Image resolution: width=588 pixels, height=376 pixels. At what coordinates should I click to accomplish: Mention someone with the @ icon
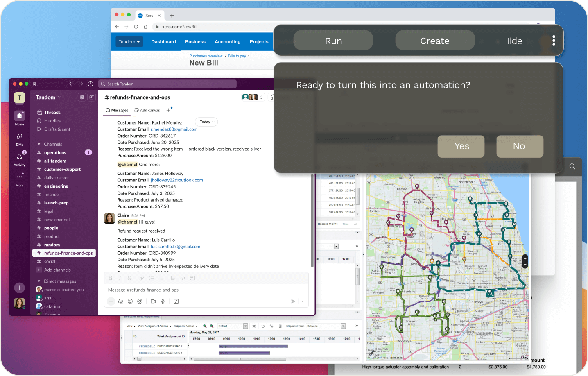point(140,301)
